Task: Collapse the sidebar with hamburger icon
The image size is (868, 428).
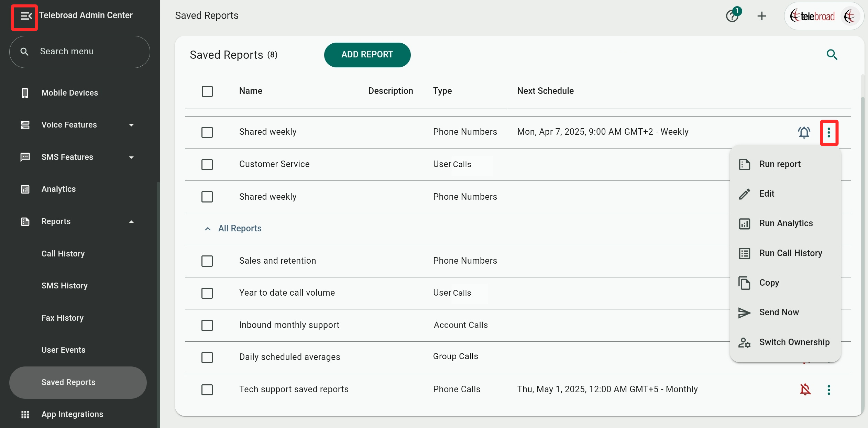Action: [x=25, y=16]
